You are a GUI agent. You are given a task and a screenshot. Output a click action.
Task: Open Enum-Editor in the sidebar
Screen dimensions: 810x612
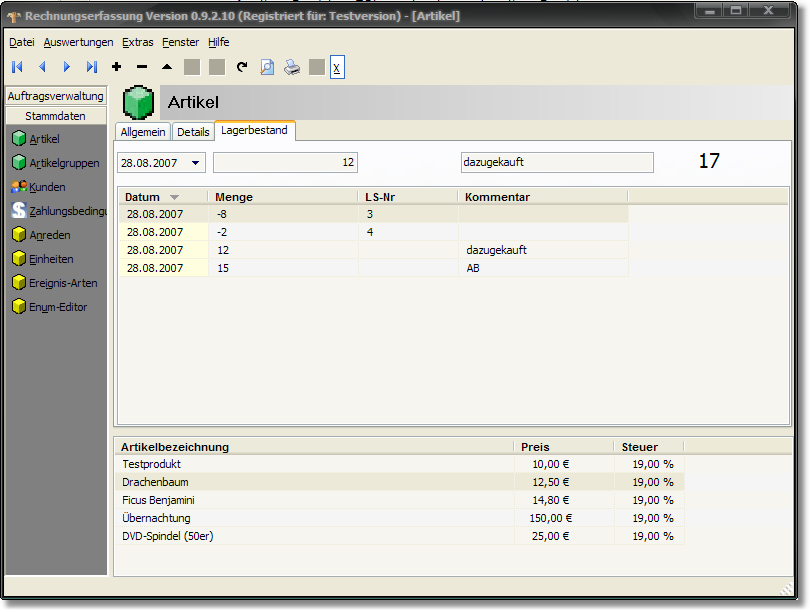tap(49, 307)
